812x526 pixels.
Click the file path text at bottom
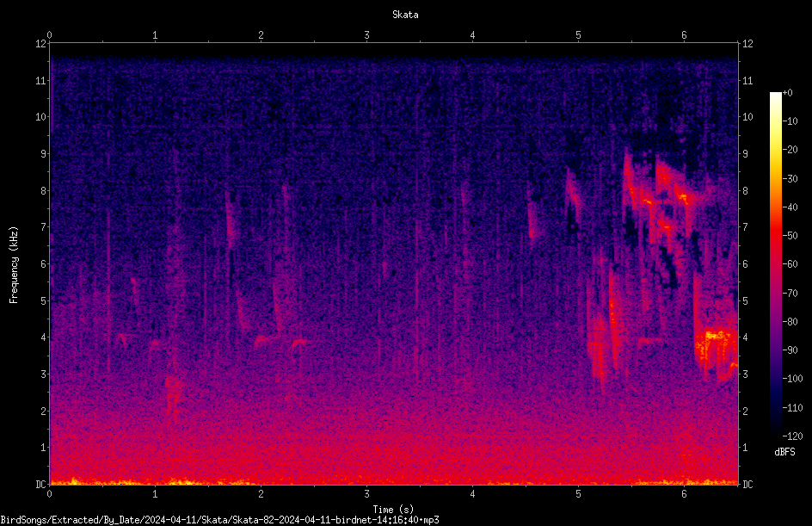pos(219,520)
